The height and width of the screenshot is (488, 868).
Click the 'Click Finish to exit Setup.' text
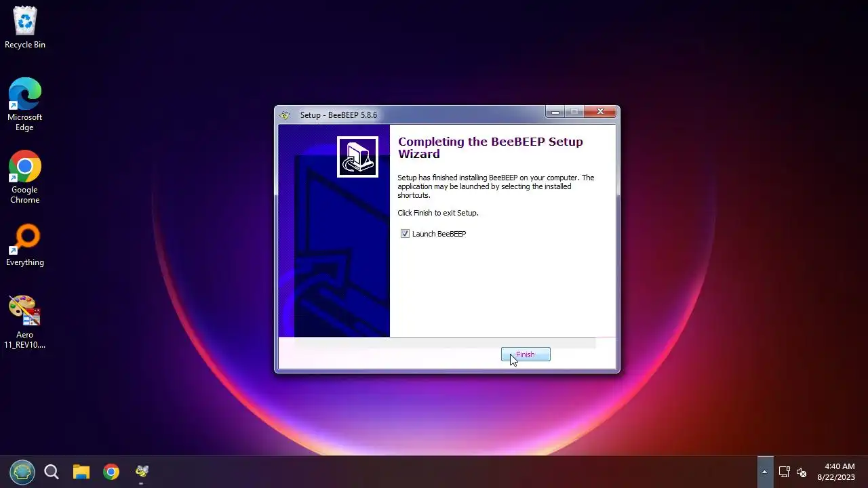[438, 213]
